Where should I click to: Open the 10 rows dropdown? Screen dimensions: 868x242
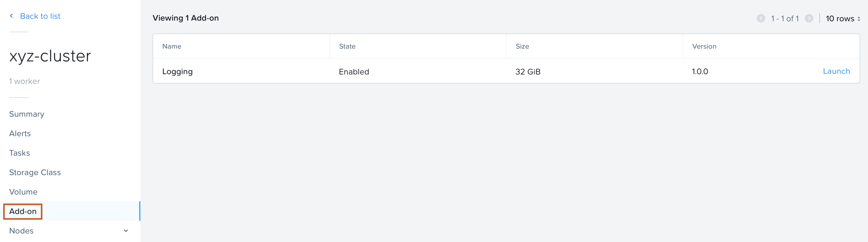click(x=843, y=19)
